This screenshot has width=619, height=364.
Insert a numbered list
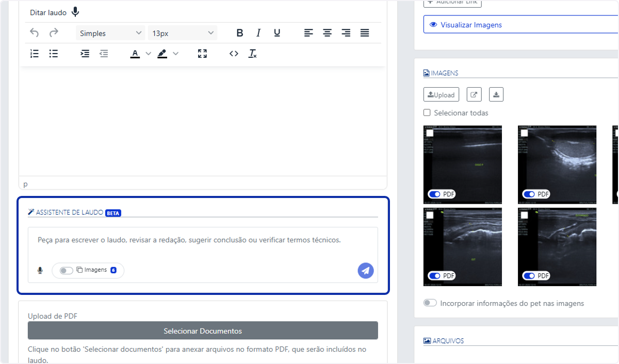coord(35,53)
